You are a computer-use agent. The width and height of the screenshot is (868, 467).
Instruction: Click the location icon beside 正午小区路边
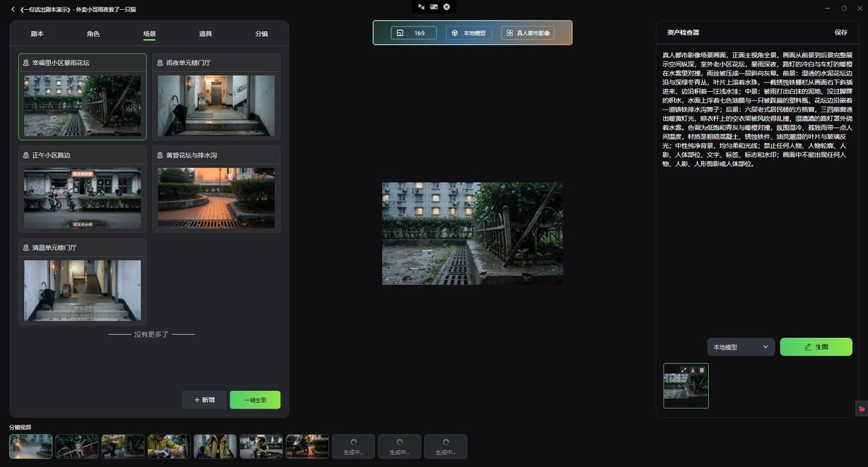click(26, 155)
